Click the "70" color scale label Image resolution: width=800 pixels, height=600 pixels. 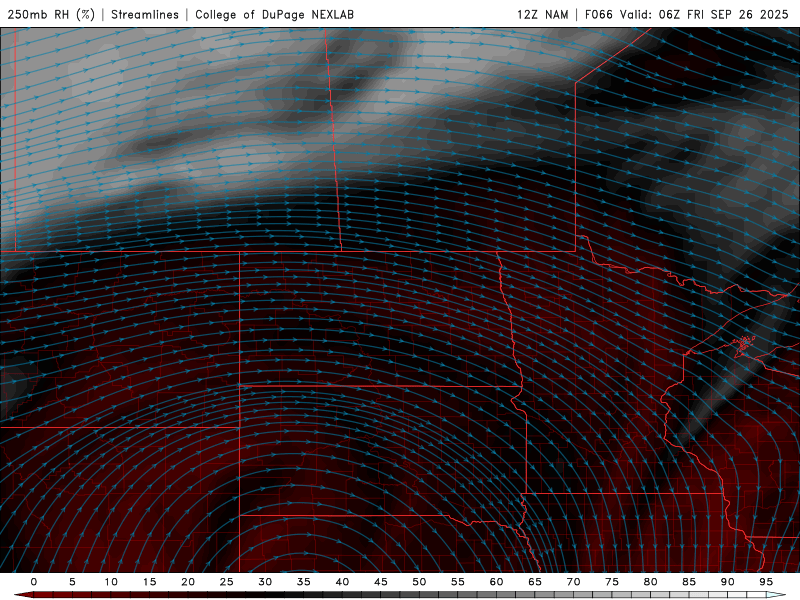[x=573, y=582]
